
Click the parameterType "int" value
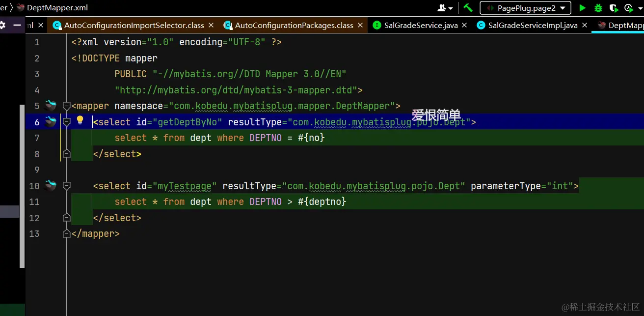tap(560, 186)
